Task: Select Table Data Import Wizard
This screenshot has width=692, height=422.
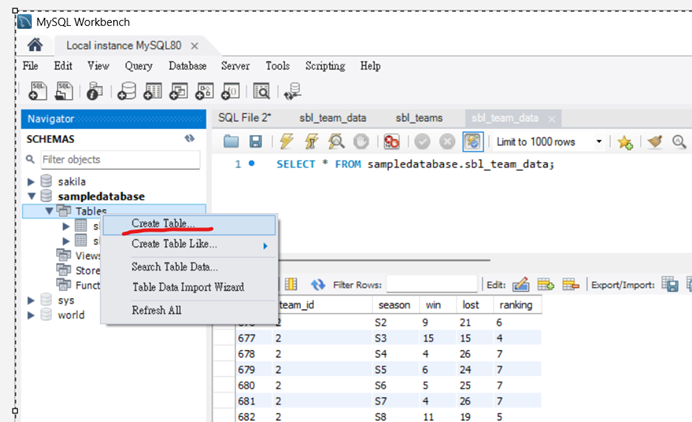Action: pos(188,287)
